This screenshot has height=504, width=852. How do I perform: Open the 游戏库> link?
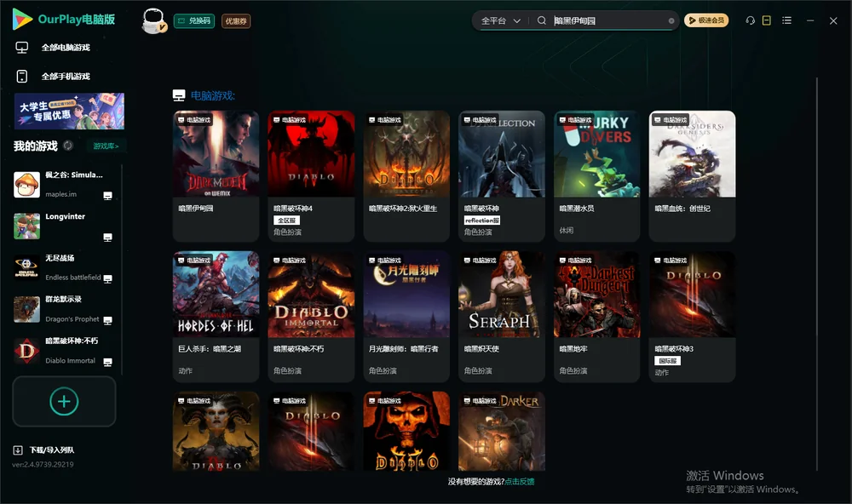[106, 146]
